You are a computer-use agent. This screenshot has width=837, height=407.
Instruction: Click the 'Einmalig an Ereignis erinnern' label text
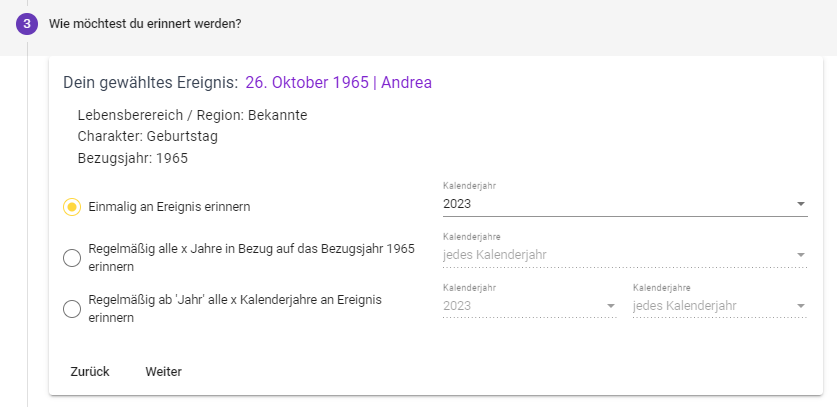tap(169, 207)
